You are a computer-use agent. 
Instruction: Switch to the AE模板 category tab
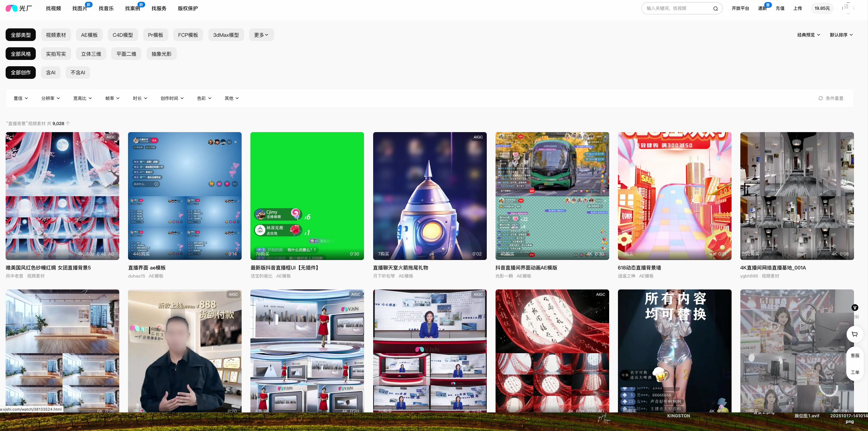[89, 35]
